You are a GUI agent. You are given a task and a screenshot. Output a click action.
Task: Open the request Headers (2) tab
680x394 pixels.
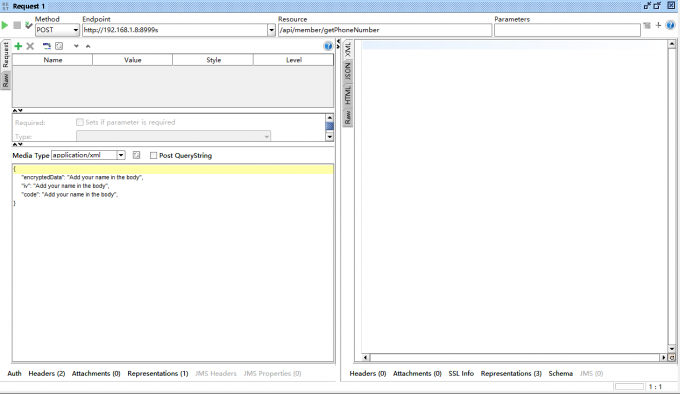pos(47,373)
